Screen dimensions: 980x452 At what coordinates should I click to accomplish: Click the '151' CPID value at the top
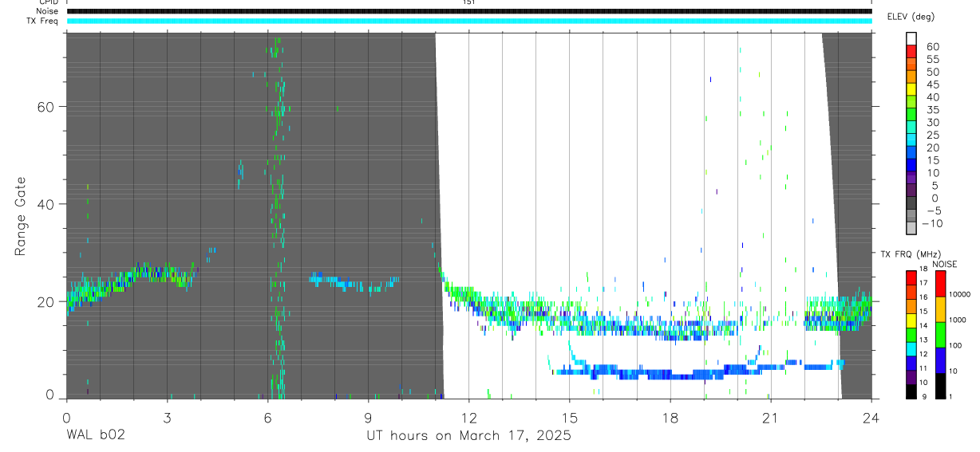coord(469,2)
